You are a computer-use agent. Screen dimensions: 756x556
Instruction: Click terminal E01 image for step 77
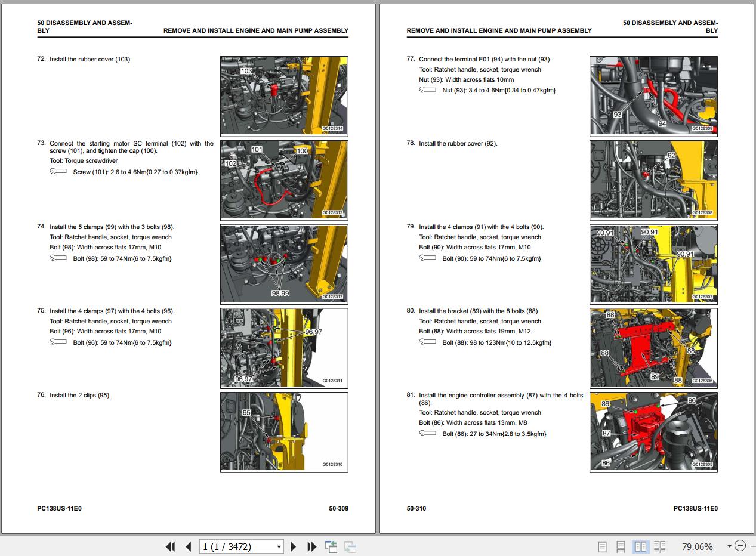tap(653, 97)
